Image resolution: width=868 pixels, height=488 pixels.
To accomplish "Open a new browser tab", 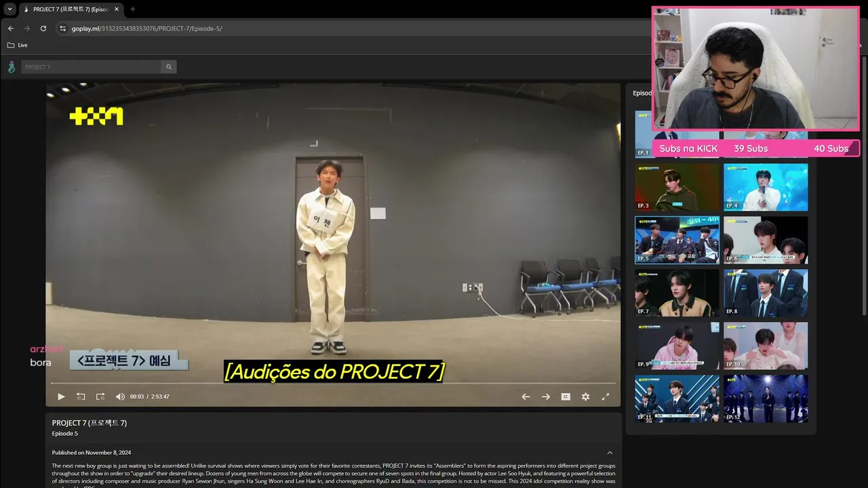I will pyautogui.click(x=132, y=9).
